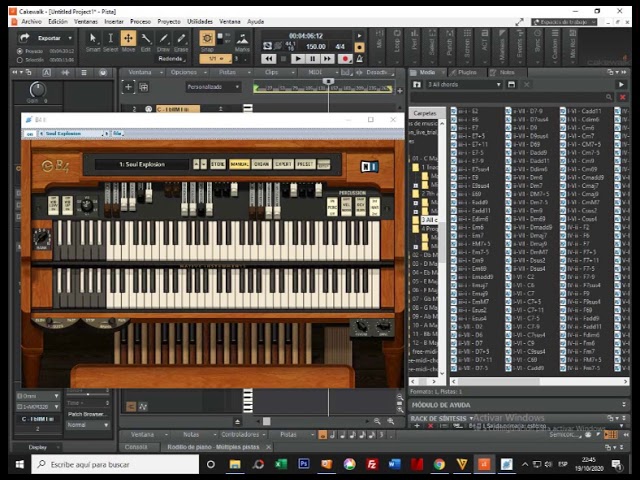Toggle the metronome icon
Screen dimensions: 640x480
360,59
